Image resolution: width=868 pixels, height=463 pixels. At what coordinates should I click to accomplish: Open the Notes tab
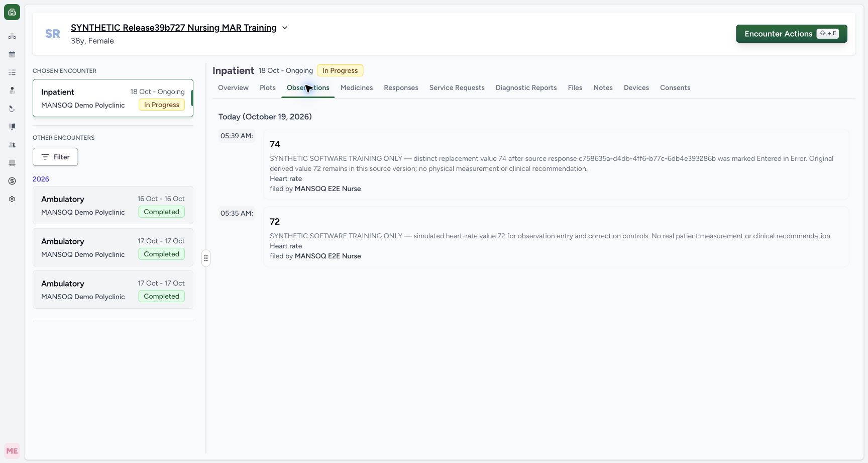pyautogui.click(x=603, y=87)
